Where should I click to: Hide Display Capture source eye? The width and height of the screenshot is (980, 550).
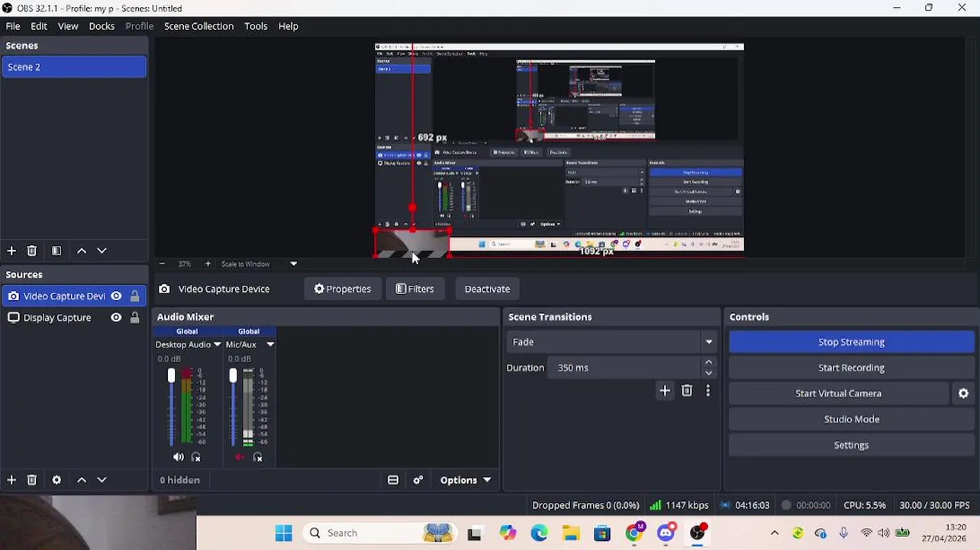(x=116, y=318)
